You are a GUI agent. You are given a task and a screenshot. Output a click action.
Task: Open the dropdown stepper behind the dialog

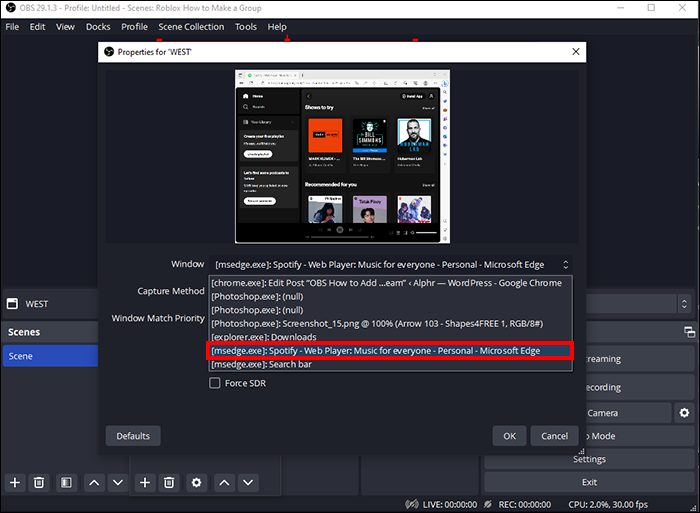pos(684,304)
